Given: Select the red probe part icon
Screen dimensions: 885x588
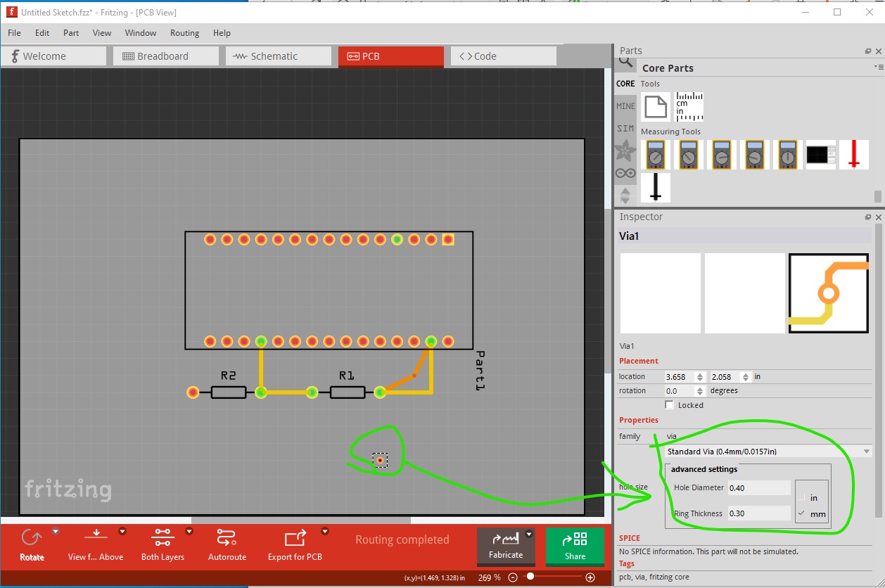Looking at the screenshot, I should point(853,154).
